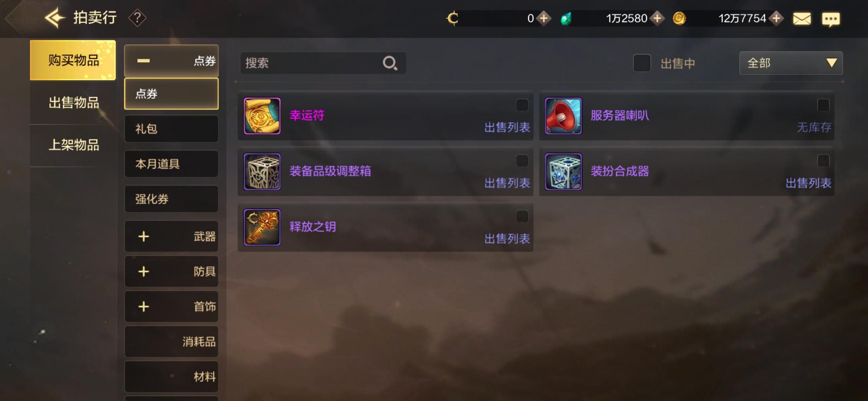
Task: Expand the 武器 category
Action: pos(171,237)
